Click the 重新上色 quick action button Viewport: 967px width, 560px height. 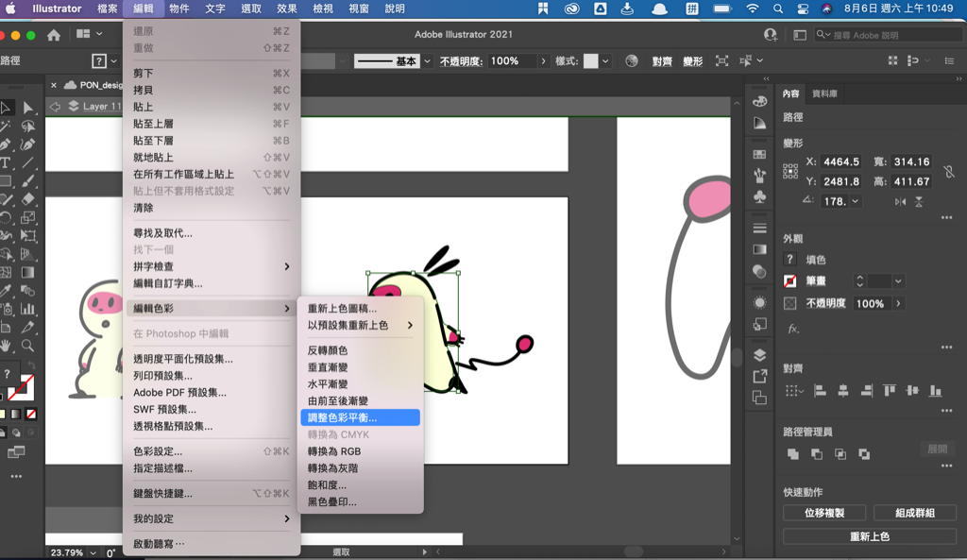(869, 536)
